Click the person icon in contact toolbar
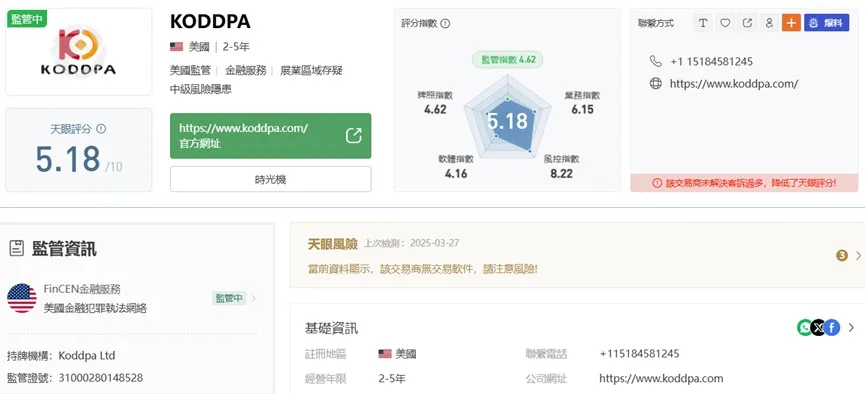Screen dimensions: 865x394 pyautogui.click(x=769, y=23)
